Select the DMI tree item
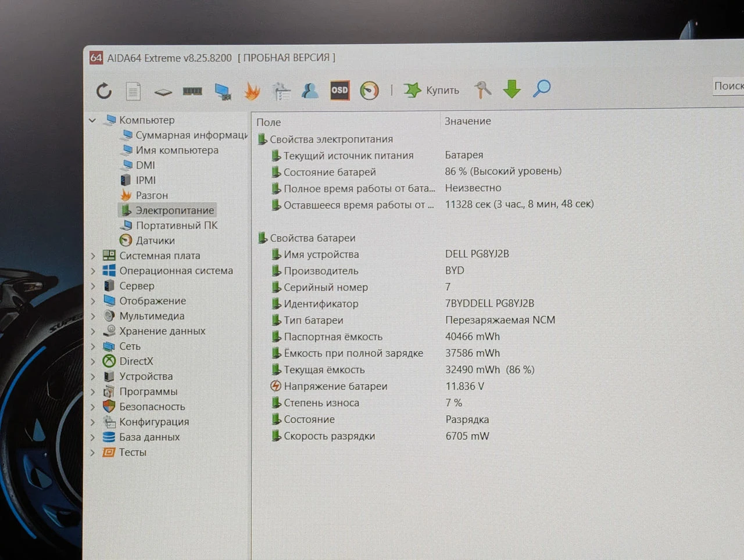 [x=138, y=165]
